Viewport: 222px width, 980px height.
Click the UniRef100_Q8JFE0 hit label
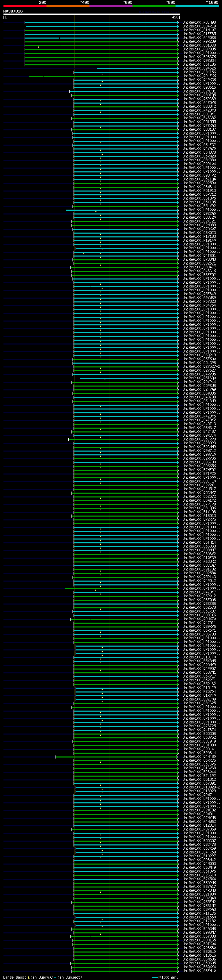click(x=199, y=481)
